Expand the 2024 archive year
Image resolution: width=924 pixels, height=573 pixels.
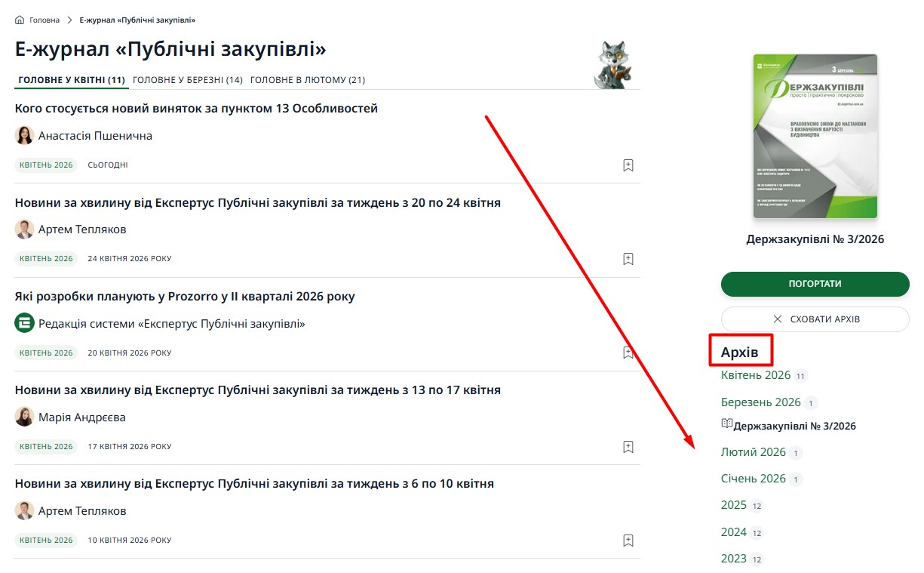(x=734, y=532)
